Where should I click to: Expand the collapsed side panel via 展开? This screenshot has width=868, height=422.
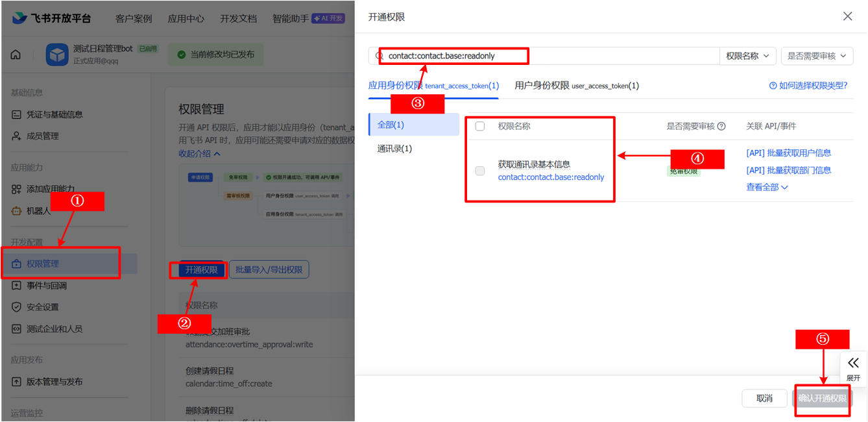tap(853, 369)
